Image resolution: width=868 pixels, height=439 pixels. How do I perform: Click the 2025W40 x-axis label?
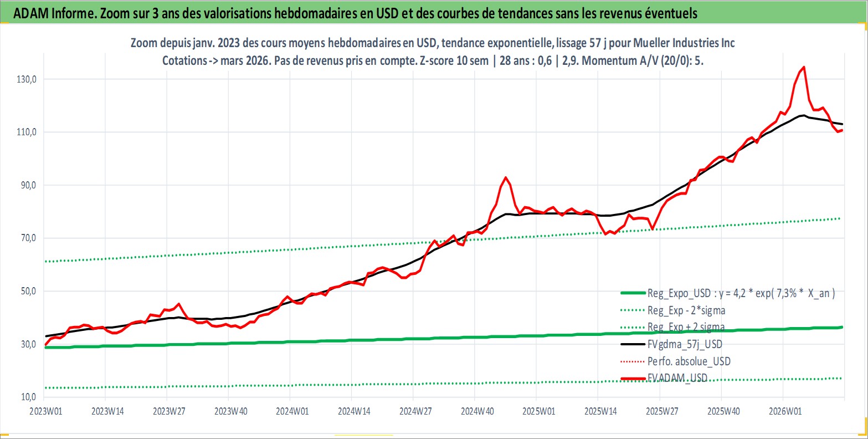coord(723,411)
